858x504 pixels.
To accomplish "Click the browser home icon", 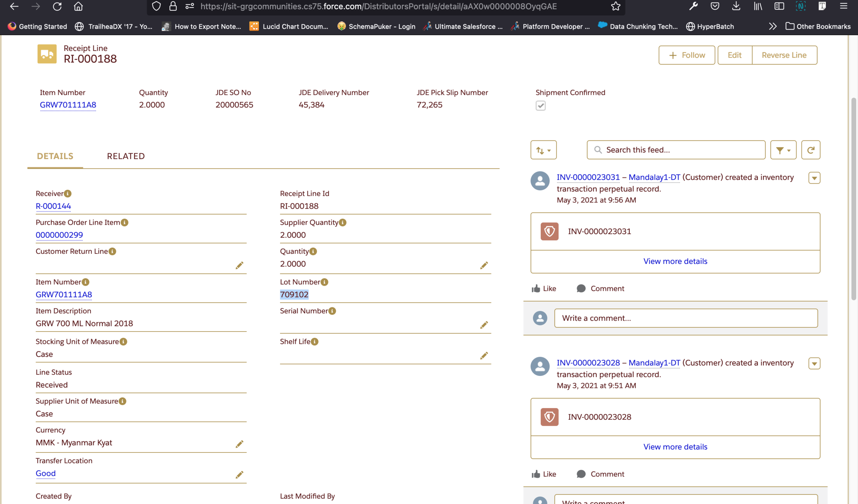I will [78, 6].
